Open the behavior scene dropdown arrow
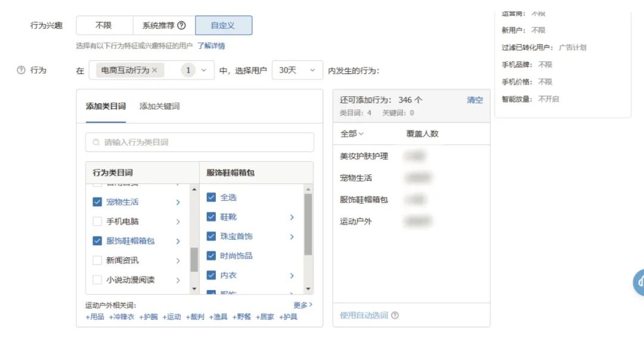Viewport: 644px width, 339px height. (x=204, y=70)
